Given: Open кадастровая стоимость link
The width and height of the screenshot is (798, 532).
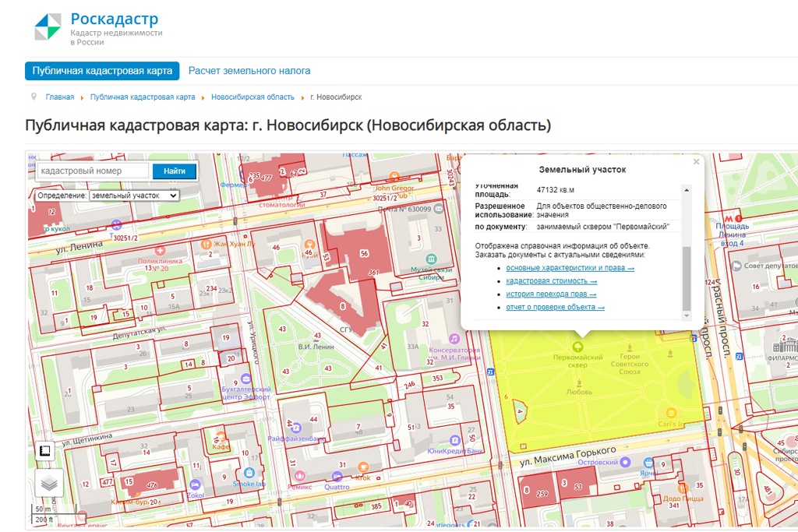Looking at the screenshot, I should 551,281.
